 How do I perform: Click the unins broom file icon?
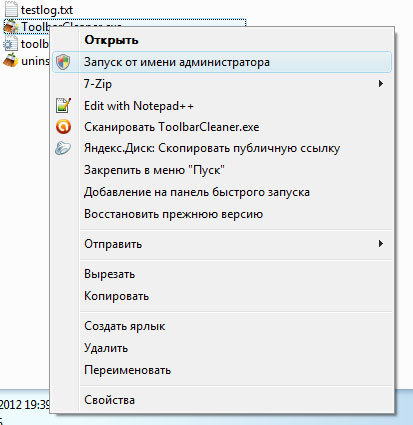(x=11, y=61)
